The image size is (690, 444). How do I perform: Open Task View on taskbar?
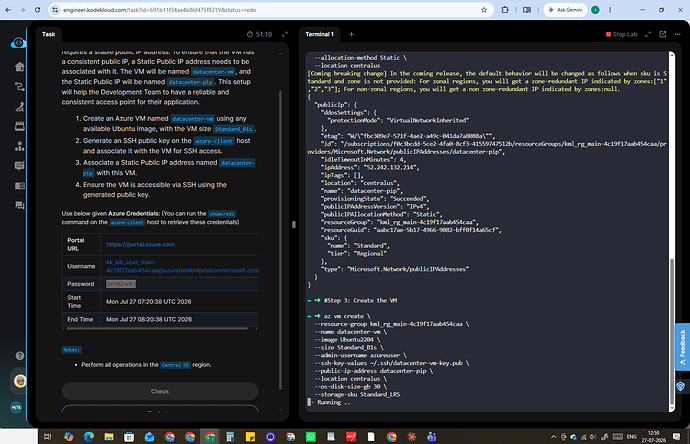click(x=48, y=437)
